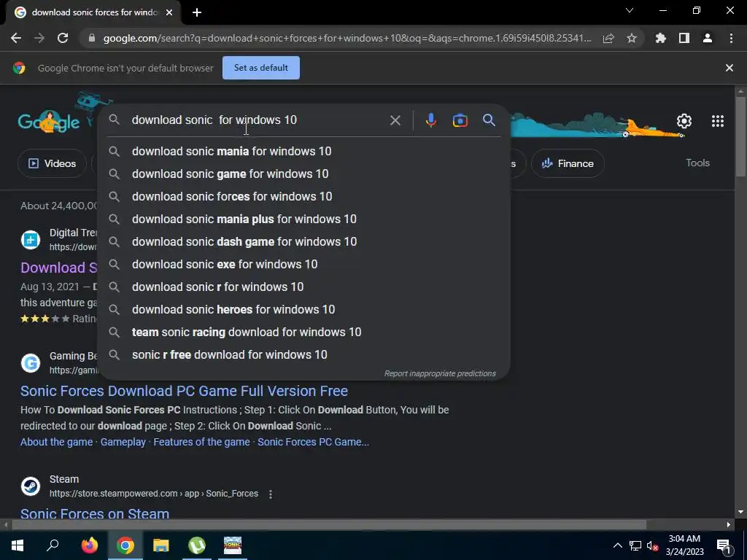Open the Sonic game taskbar icon

pyautogui.click(x=233, y=545)
